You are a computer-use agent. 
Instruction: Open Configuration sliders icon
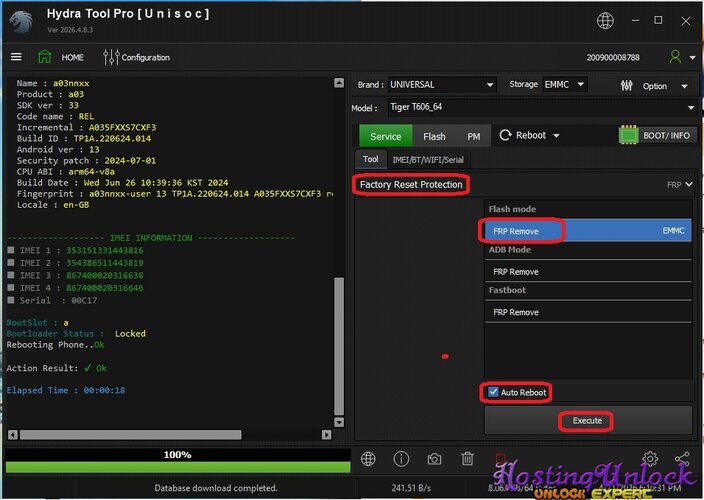click(111, 57)
